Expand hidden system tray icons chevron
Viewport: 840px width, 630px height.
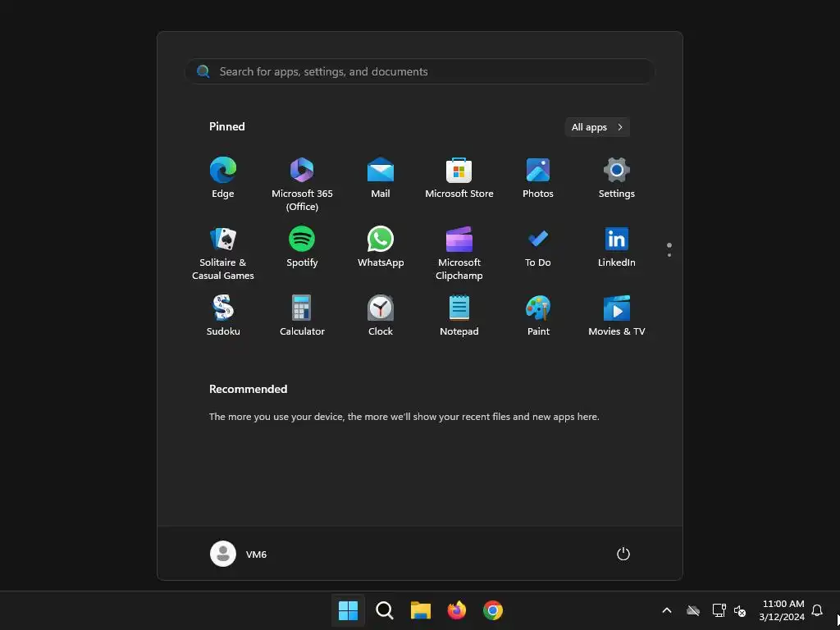pos(667,610)
